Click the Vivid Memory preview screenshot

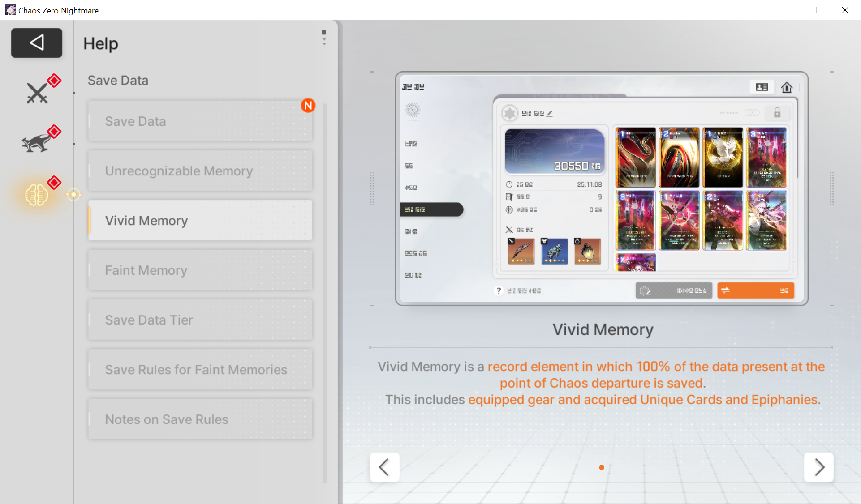point(601,188)
